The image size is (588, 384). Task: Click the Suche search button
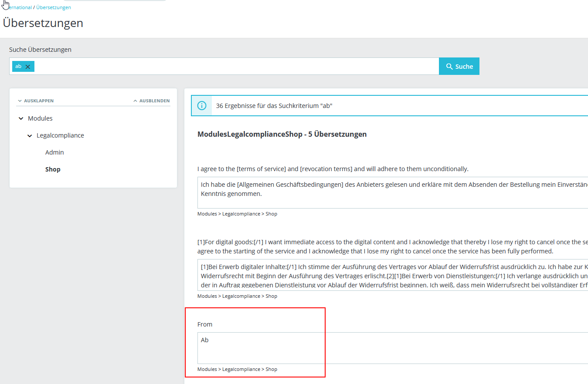click(459, 66)
